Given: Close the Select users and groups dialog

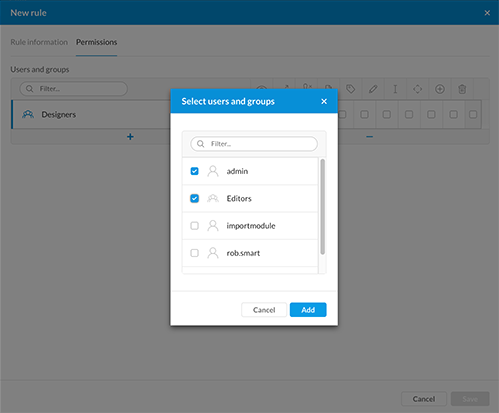Looking at the screenshot, I should click(324, 101).
